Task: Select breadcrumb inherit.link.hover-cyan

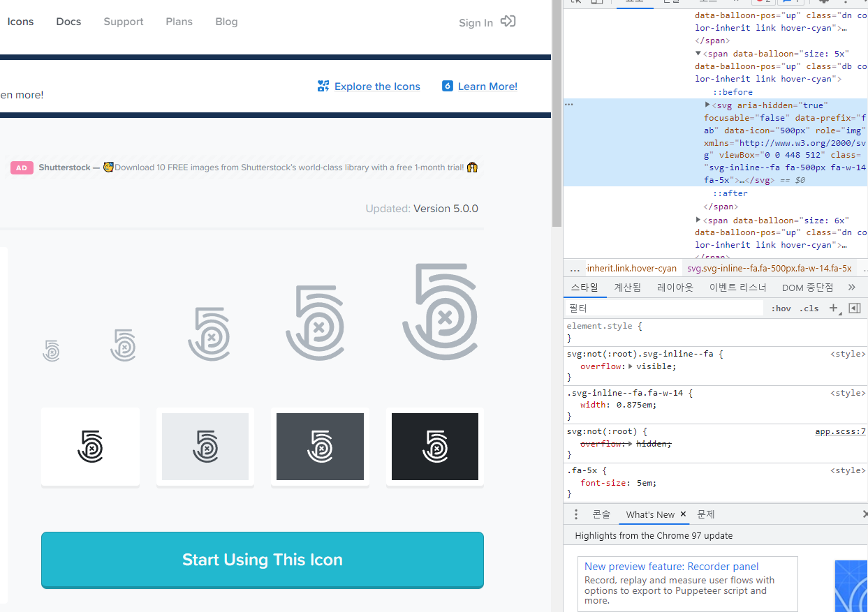Action: (x=632, y=269)
